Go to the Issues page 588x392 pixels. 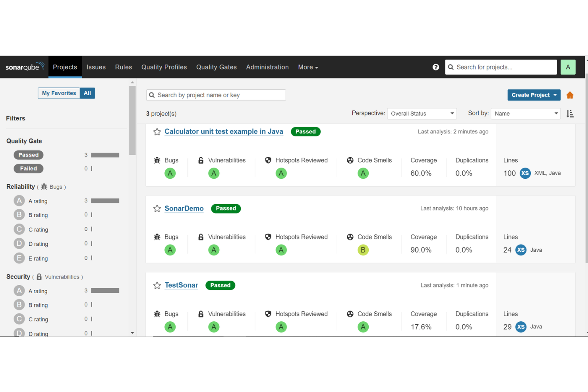click(96, 67)
